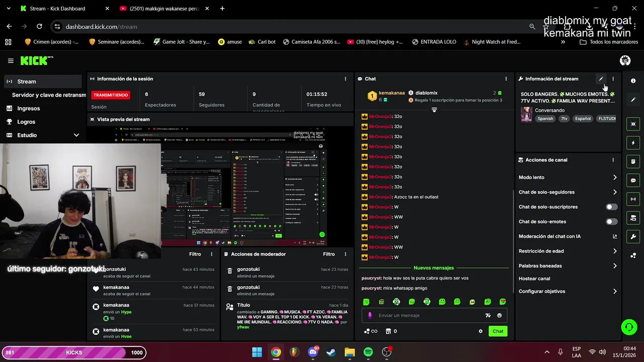Open external link icon for Moderación del chat con IA
The image size is (644, 362).
click(x=615, y=236)
